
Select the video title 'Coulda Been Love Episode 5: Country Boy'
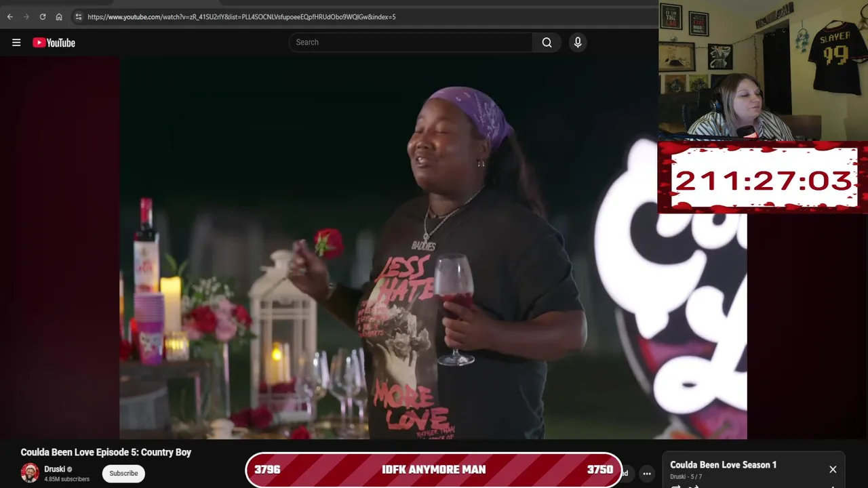[106, 452]
